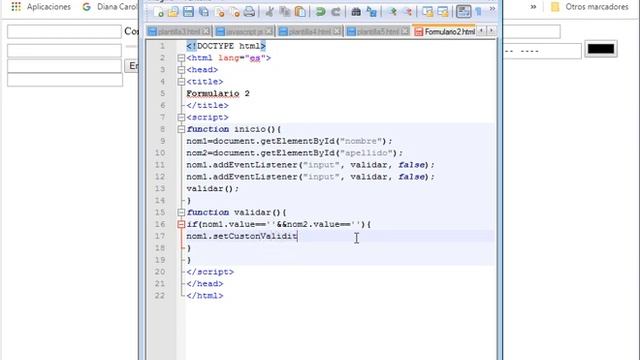Image resolution: width=640 pixels, height=360 pixels.
Task: Click the Redo arrow icon
Action: pyautogui.click(x=336, y=11)
